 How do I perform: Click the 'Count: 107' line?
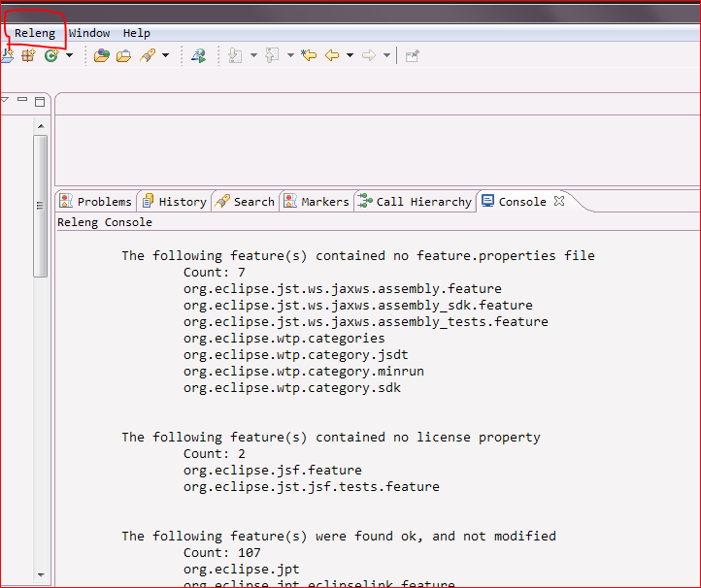coord(221,553)
